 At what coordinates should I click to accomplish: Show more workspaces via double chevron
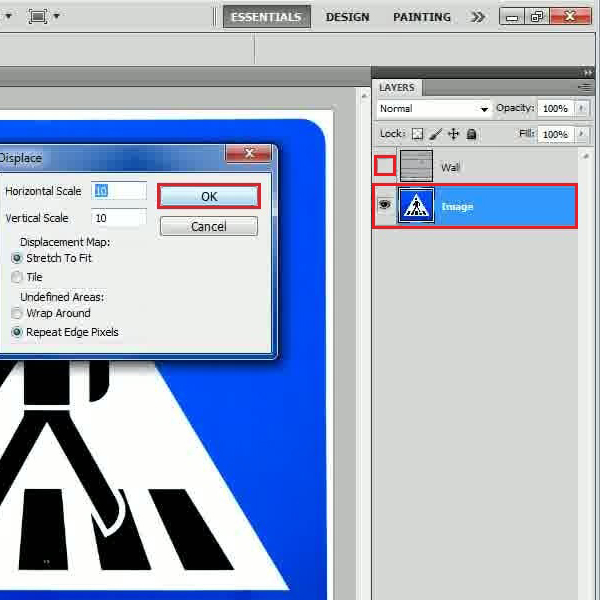(478, 17)
